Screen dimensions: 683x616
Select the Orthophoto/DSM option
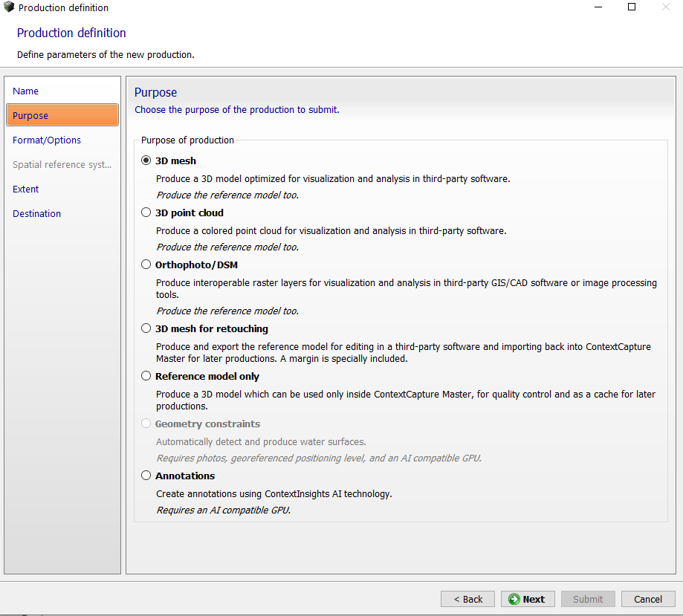click(146, 265)
